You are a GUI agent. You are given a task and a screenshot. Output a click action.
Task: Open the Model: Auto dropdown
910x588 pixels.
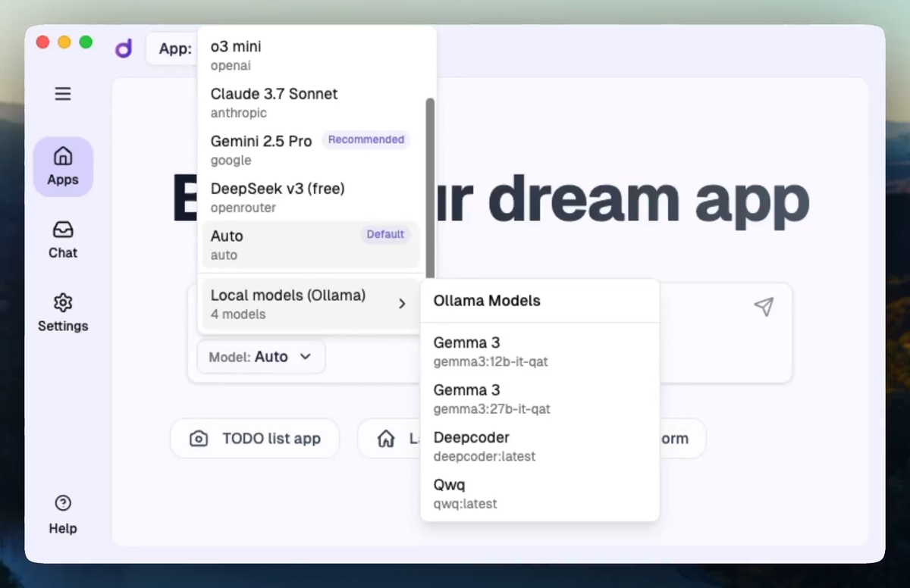(x=261, y=357)
